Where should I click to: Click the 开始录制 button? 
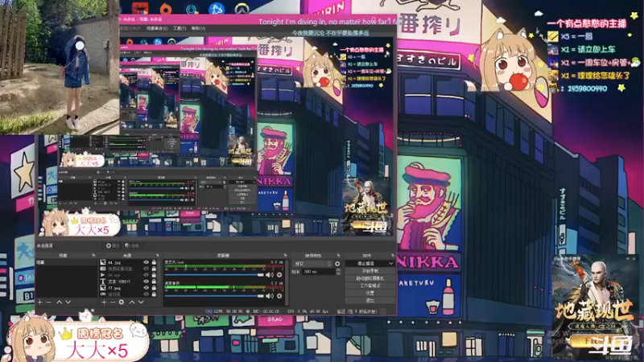(370, 271)
